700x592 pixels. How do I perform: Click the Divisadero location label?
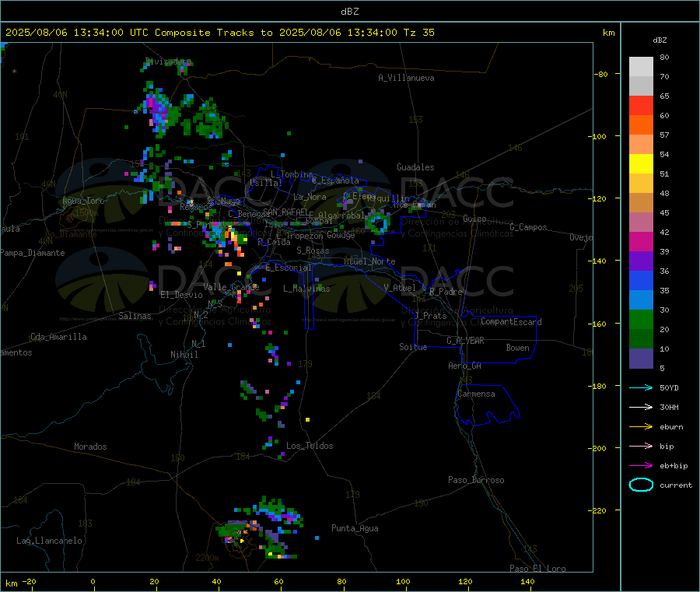tap(168, 61)
